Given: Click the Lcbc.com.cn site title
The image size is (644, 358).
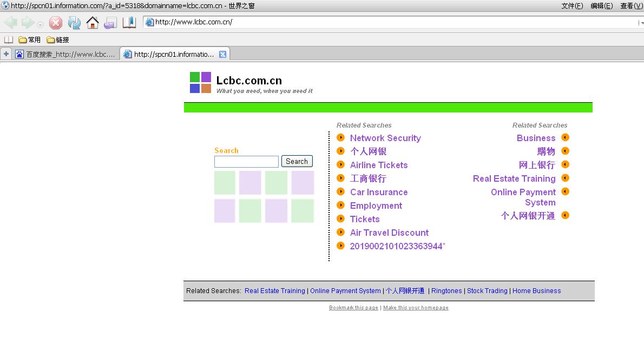Looking at the screenshot, I should point(249,81).
